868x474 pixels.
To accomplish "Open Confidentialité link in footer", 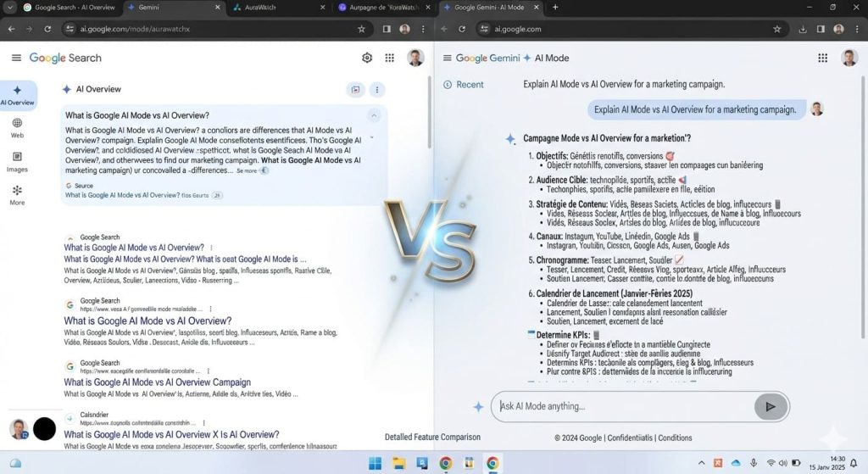I will coord(630,438).
